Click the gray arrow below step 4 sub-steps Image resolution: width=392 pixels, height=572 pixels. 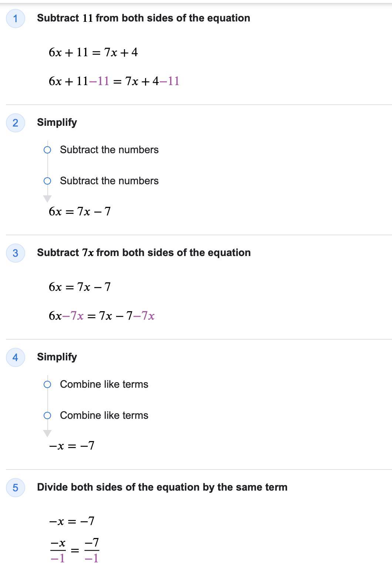[47, 433]
